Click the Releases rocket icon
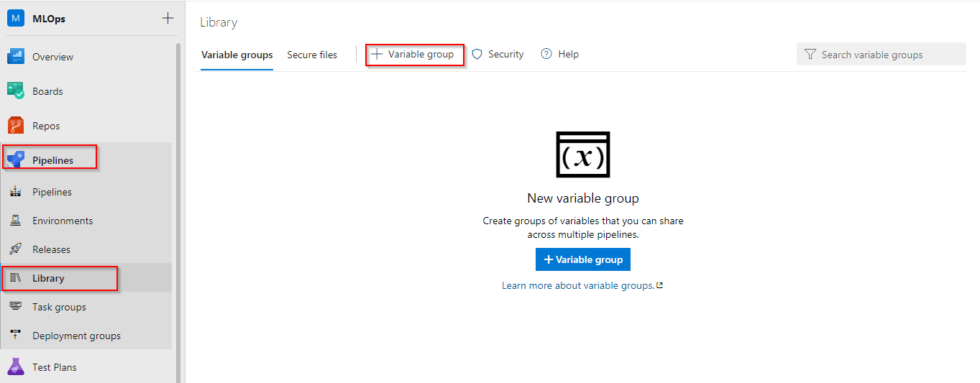This screenshot has width=980, height=383. [15, 249]
